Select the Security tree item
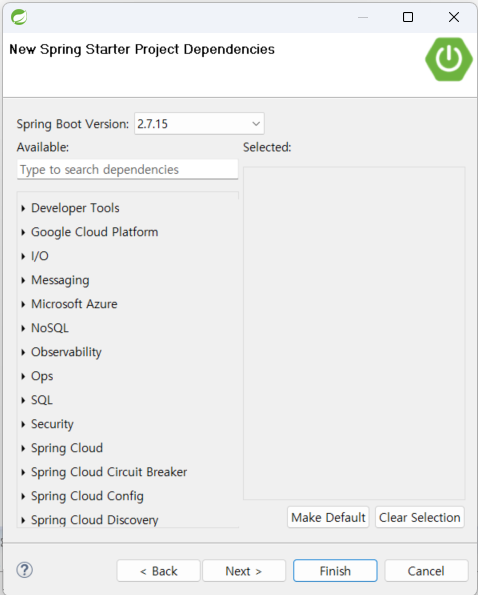 click(x=52, y=424)
